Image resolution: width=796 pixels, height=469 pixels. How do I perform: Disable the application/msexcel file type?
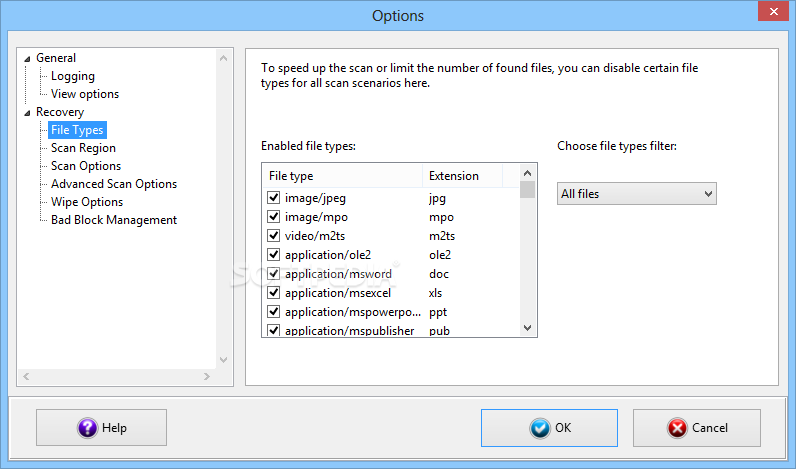pos(274,292)
